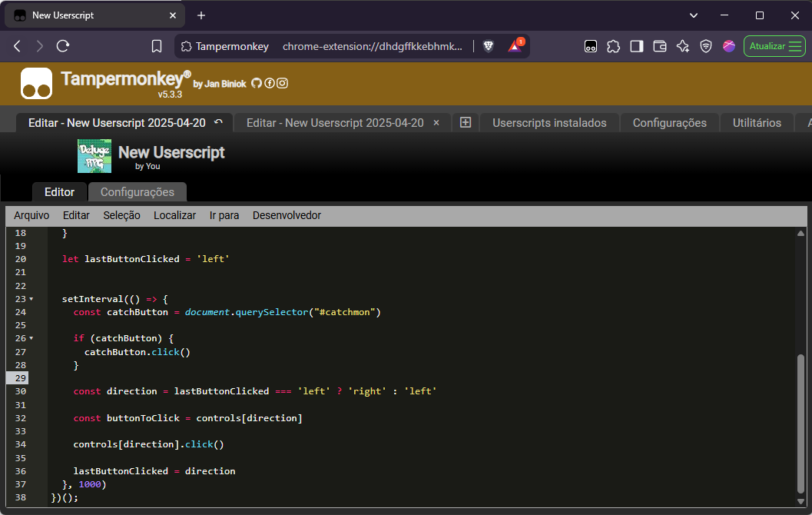Select the Editor sub-tab

60,192
